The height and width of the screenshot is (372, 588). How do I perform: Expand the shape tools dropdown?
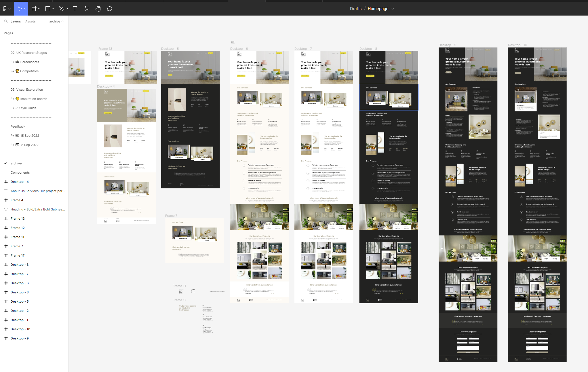click(53, 8)
